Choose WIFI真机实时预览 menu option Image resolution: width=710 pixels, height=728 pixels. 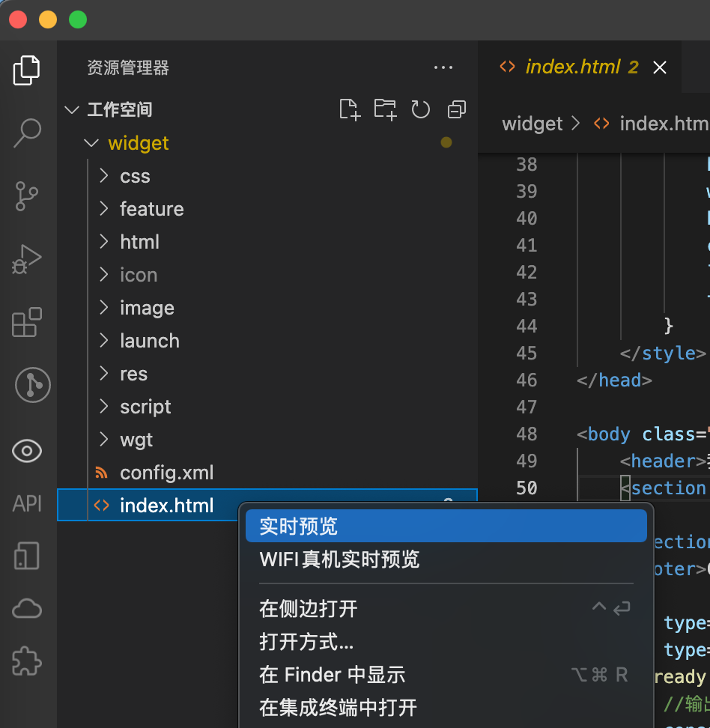(339, 559)
